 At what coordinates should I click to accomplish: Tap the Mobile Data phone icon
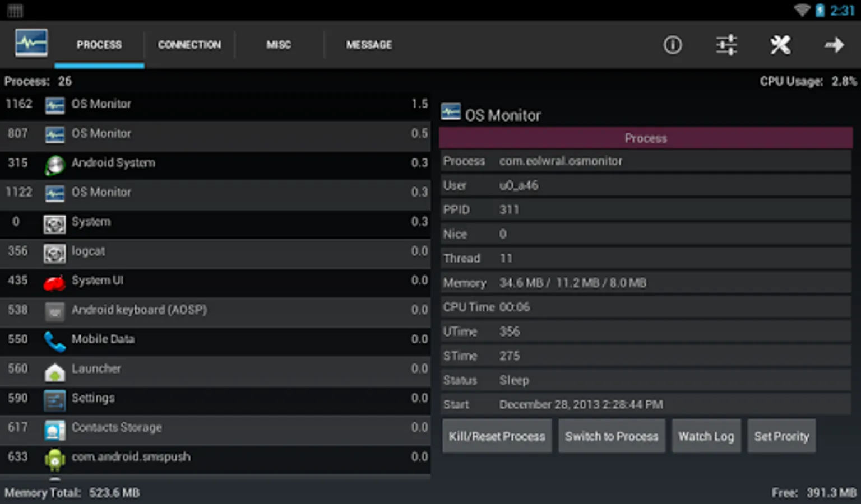pyautogui.click(x=55, y=341)
